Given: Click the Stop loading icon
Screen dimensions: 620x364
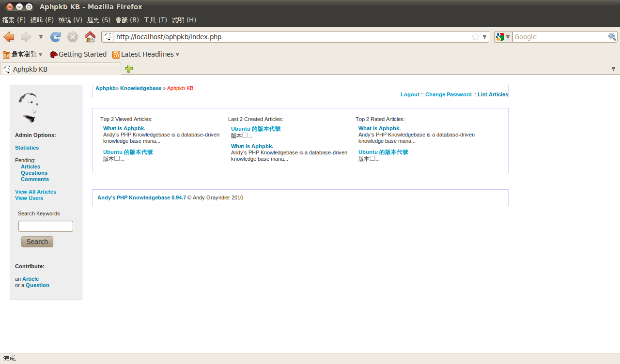Looking at the screenshot, I should point(73,37).
